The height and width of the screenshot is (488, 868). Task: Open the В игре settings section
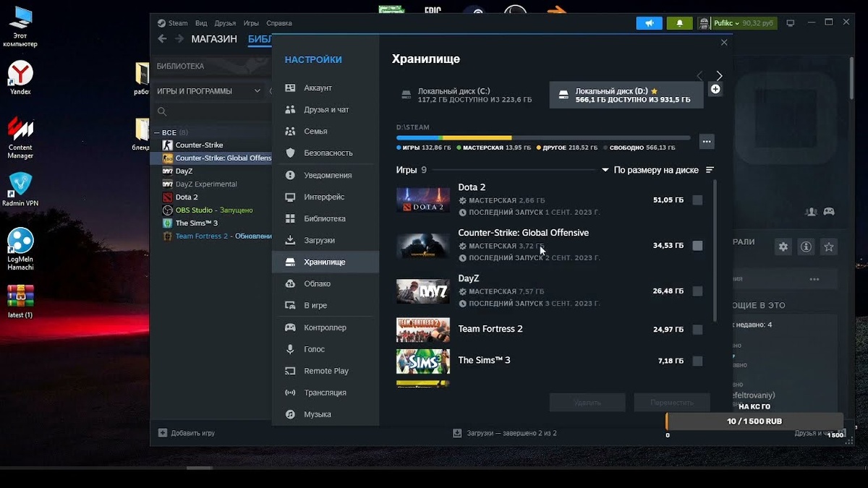tap(325, 305)
